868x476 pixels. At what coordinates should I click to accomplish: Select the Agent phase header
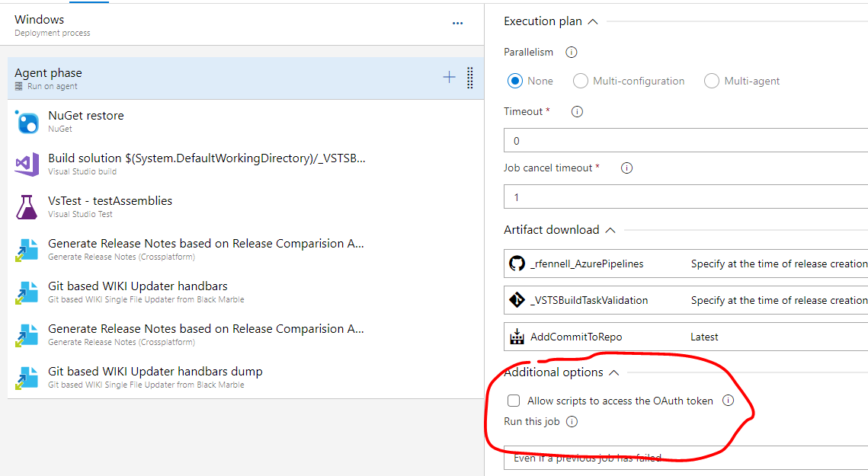coord(48,72)
